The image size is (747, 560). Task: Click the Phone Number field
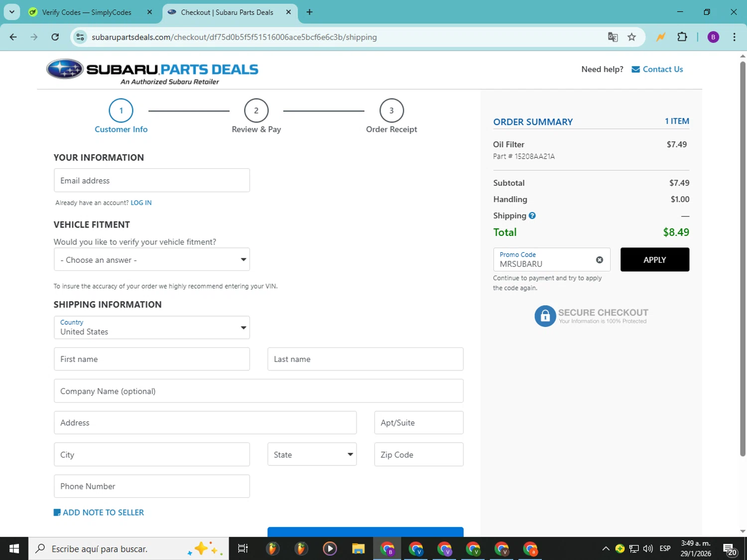[152, 486]
